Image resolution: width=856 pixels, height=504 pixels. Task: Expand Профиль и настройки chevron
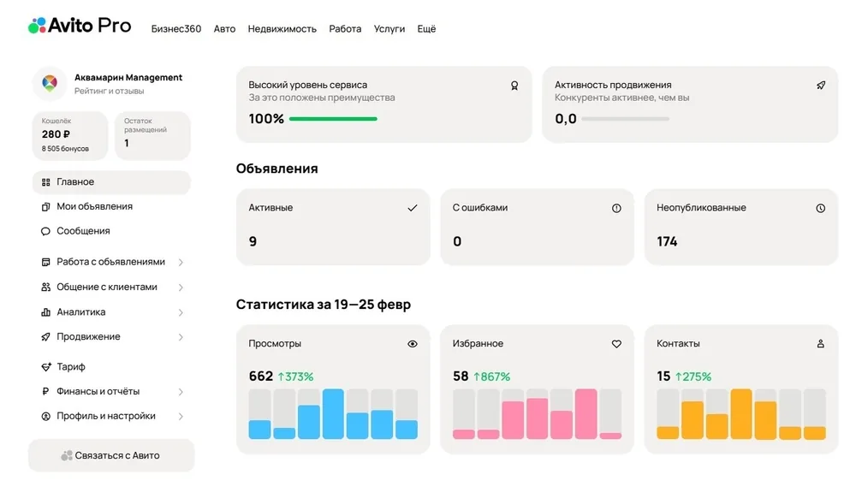click(181, 416)
